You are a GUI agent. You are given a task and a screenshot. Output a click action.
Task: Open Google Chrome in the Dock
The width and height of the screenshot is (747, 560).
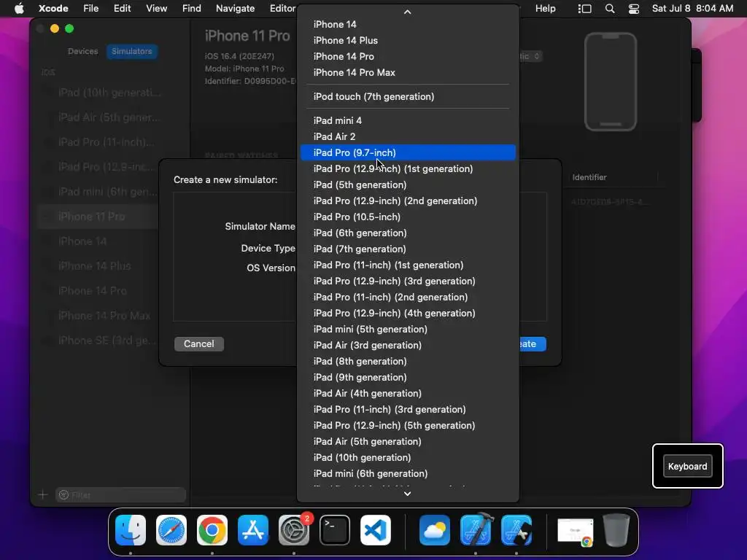[212, 530]
